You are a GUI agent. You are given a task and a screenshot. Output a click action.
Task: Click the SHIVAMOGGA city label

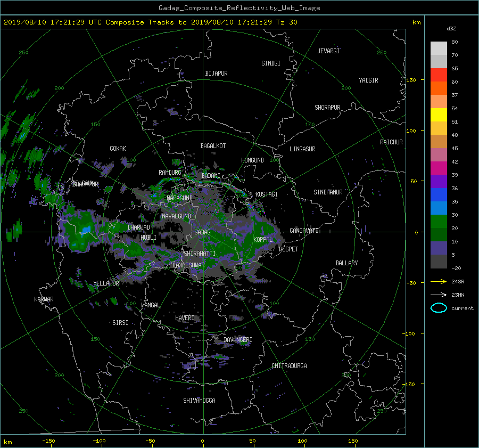[x=199, y=400]
